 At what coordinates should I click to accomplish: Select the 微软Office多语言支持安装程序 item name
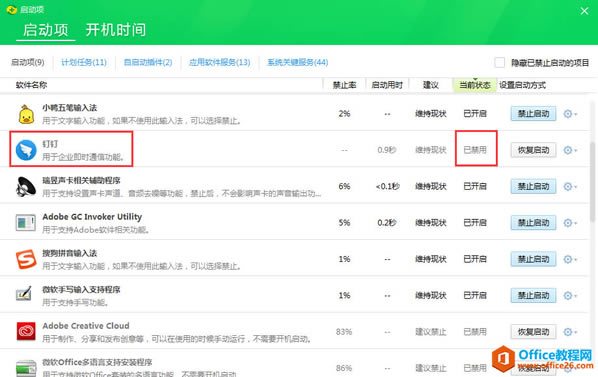(x=97, y=362)
